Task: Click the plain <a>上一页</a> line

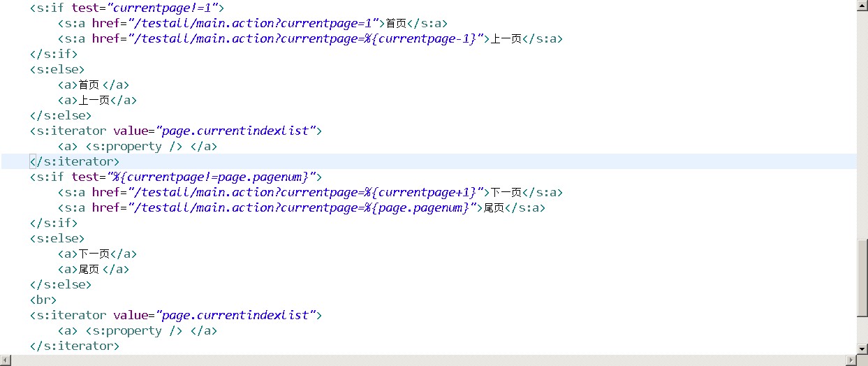Action: (x=97, y=100)
